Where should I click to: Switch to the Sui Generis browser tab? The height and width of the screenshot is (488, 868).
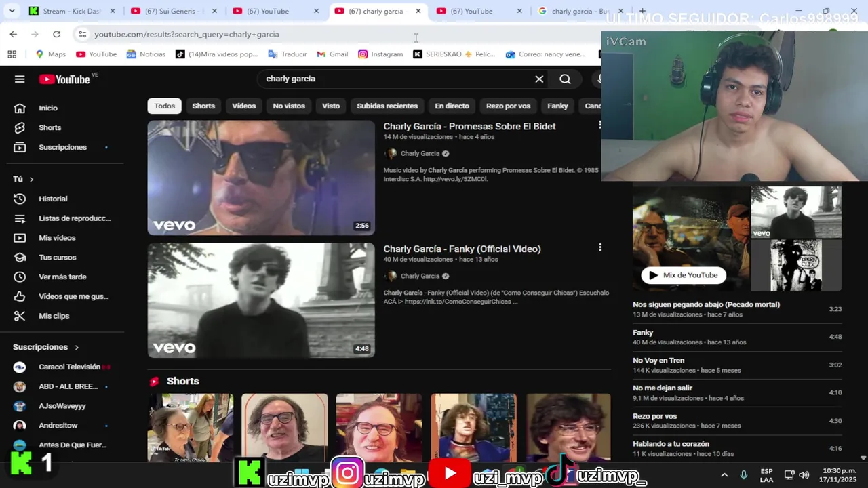coord(173,11)
